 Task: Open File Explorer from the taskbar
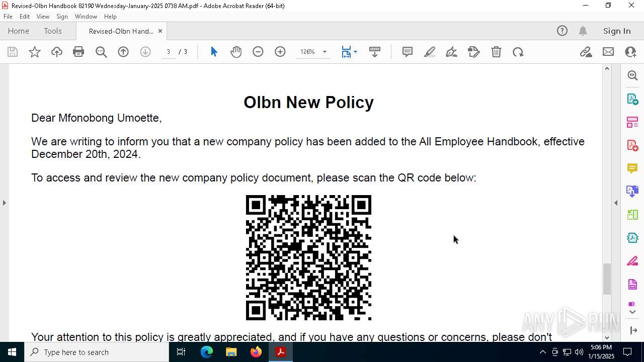click(231, 352)
